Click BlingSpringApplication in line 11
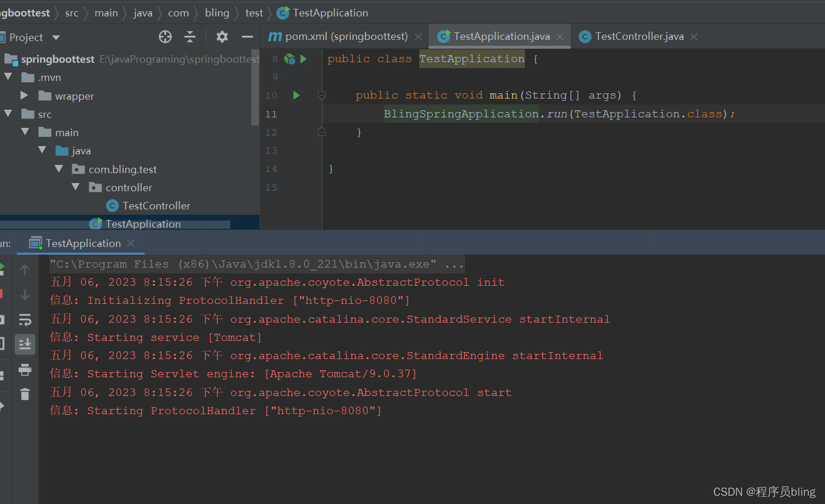 (462, 114)
